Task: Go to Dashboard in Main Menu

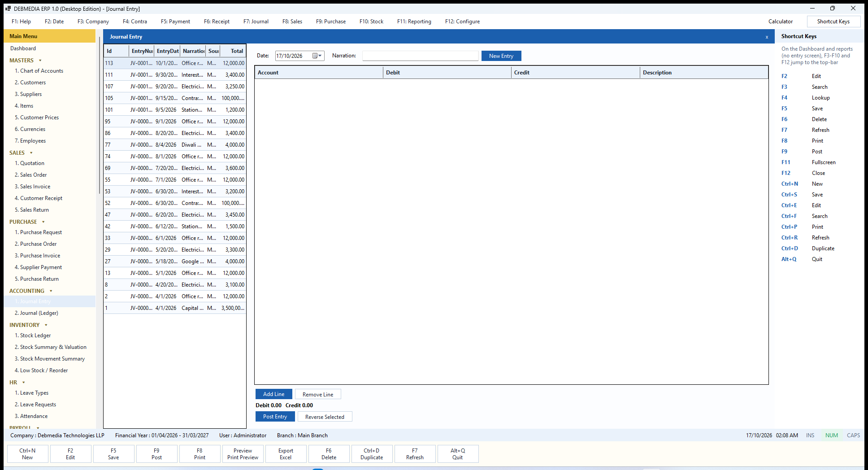Action: (23, 48)
